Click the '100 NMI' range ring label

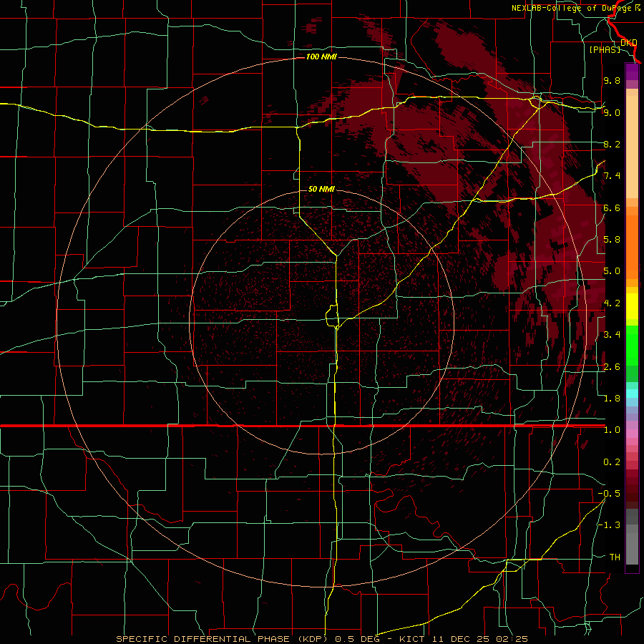click(x=321, y=57)
